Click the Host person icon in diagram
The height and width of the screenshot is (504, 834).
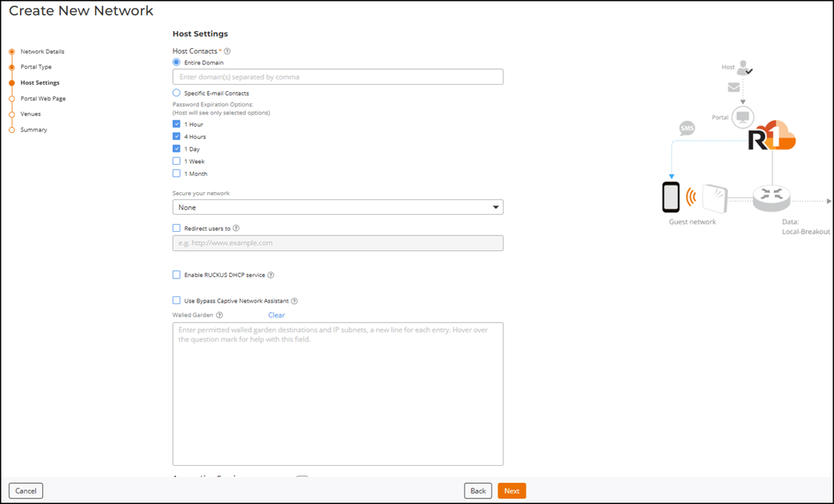[x=744, y=68]
